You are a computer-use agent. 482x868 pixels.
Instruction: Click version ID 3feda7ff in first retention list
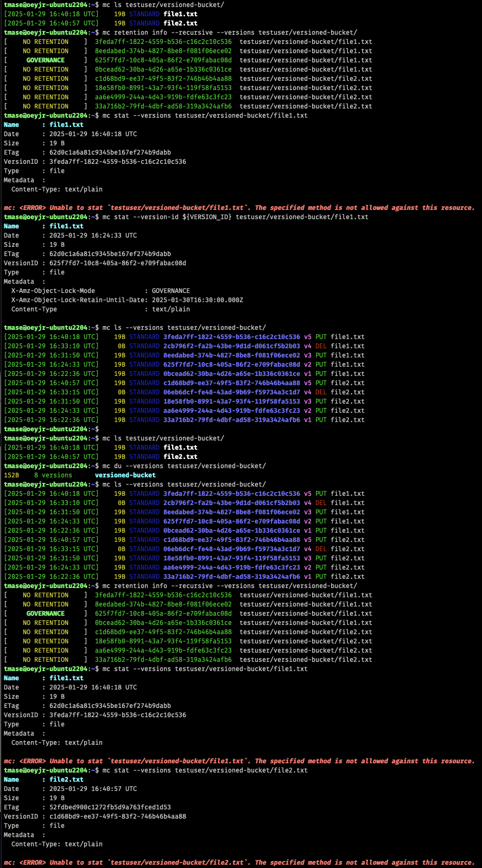(163, 42)
